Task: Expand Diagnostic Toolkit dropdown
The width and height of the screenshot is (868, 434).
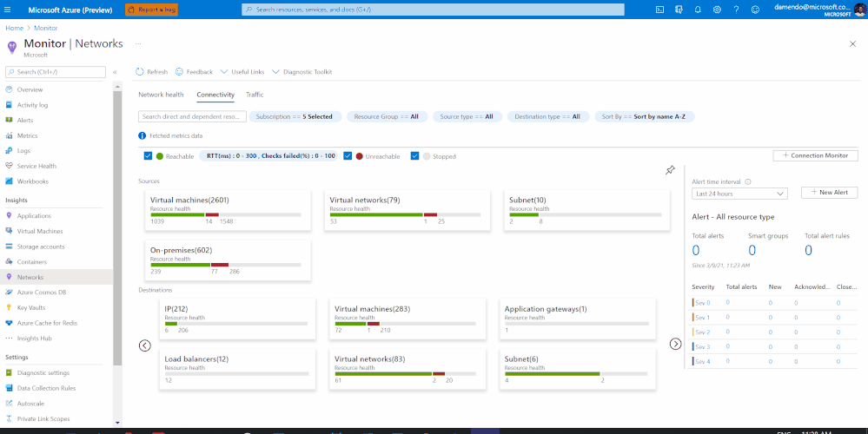Action: coord(302,72)
